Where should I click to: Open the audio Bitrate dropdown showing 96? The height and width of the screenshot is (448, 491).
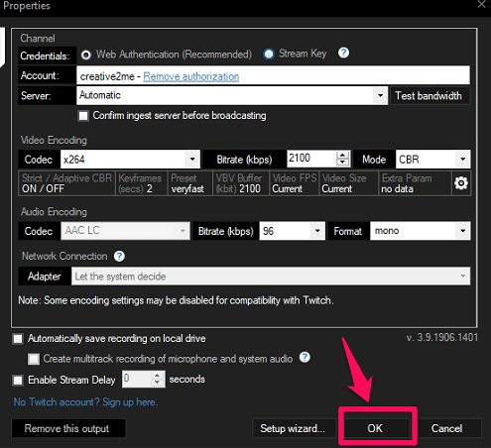click(292, 231)
